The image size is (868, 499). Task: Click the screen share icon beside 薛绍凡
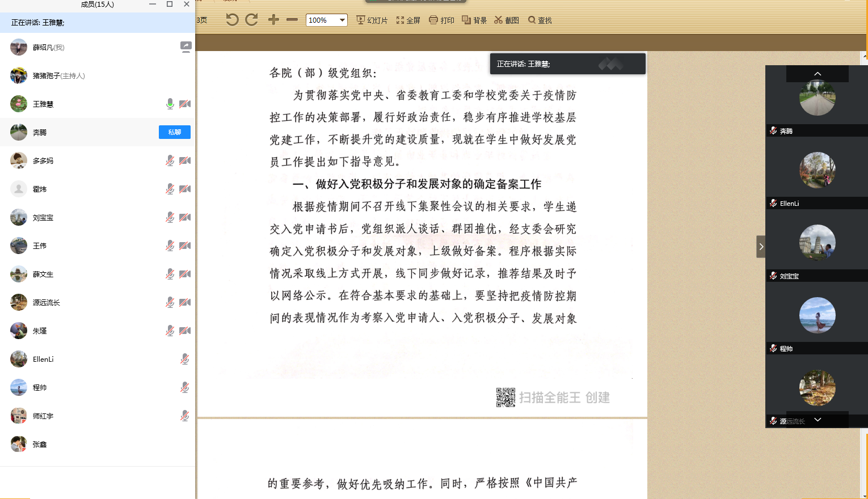[186, 47]
